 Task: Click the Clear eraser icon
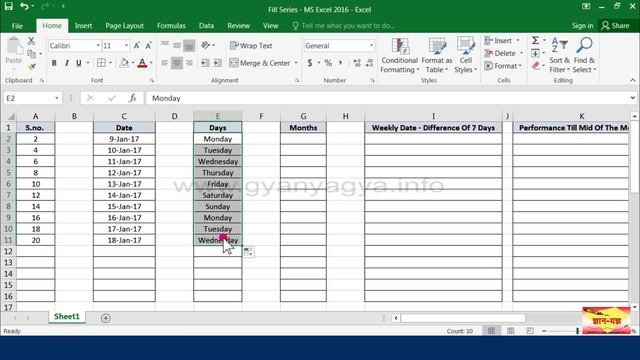(536, 66)
